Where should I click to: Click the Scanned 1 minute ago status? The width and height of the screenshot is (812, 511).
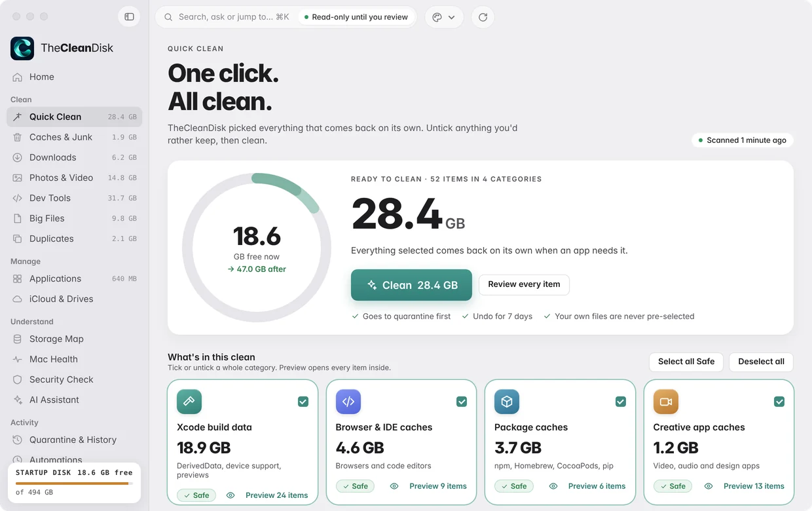point(743,140)
